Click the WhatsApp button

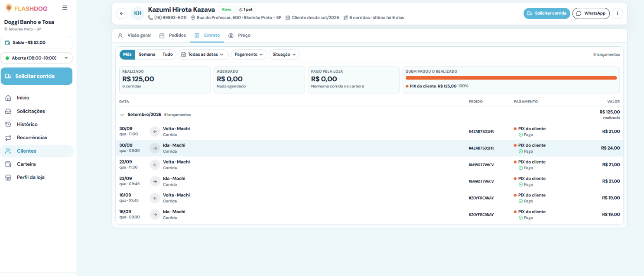(x=591, y=13)
